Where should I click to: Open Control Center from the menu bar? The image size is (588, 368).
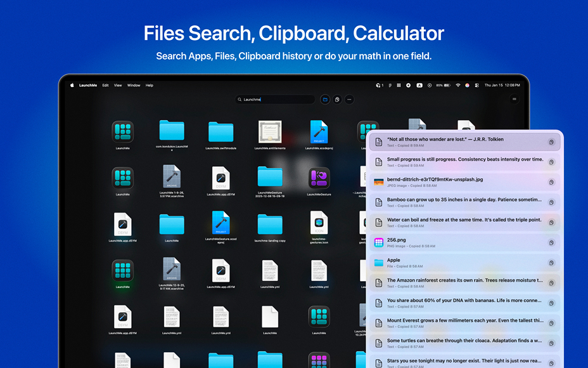tap(476, 85)
